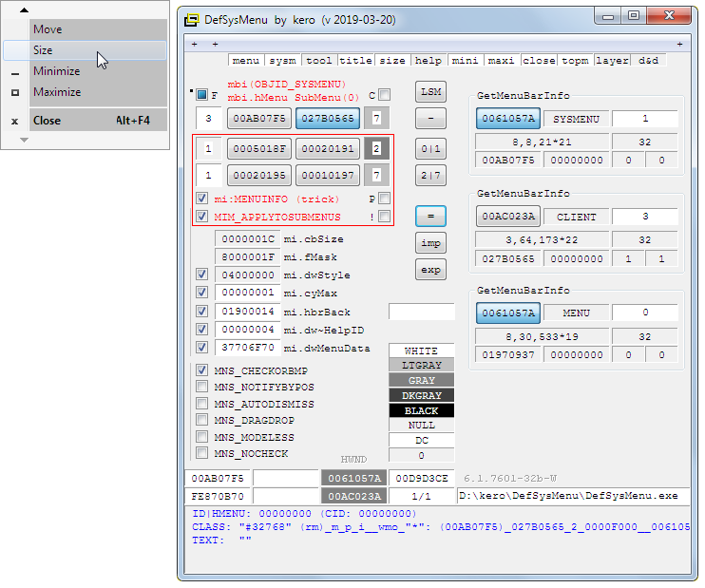Click the DefSysMenu title bar app icon

pos(192,20)
